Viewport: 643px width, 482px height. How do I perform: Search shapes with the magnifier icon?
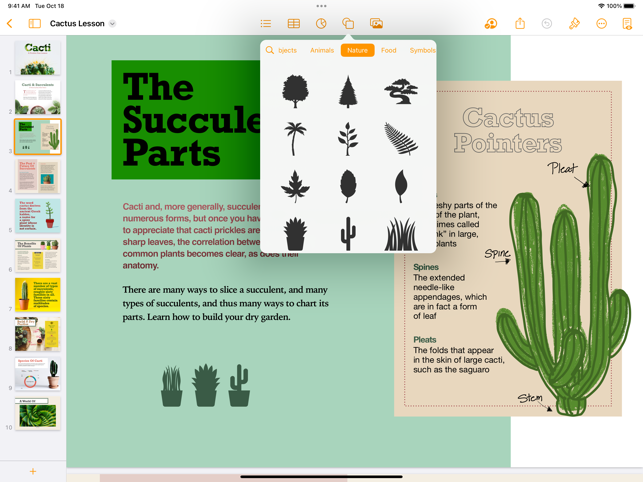(x=270, y=50)
